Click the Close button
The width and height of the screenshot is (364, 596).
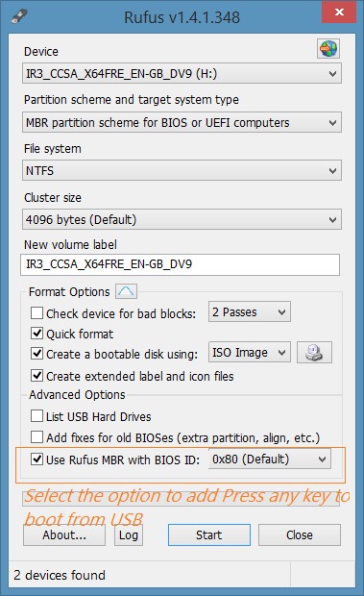[x=300, y=535]
